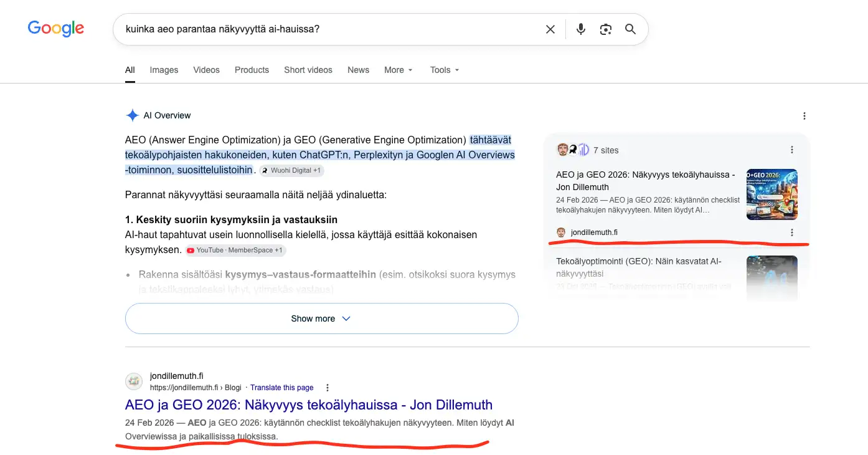Clear the search box with X icon
This screenshot has width=868, height=455.
550,29
